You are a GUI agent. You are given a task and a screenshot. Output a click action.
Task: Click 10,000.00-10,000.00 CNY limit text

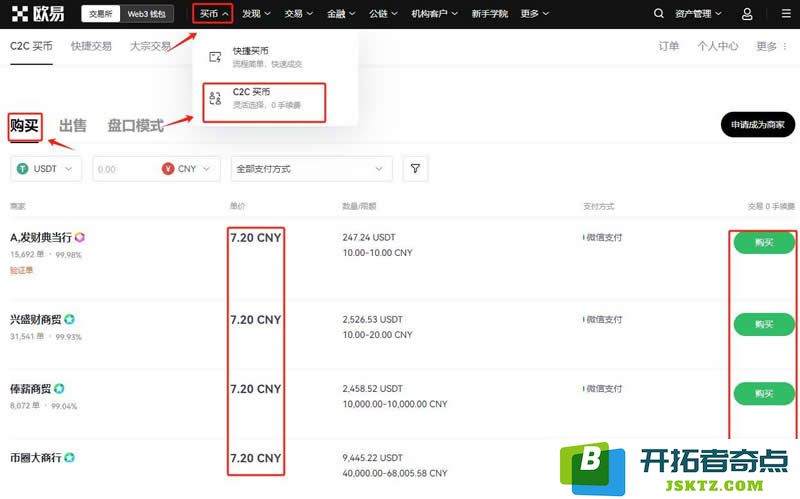tap(395, 404)
